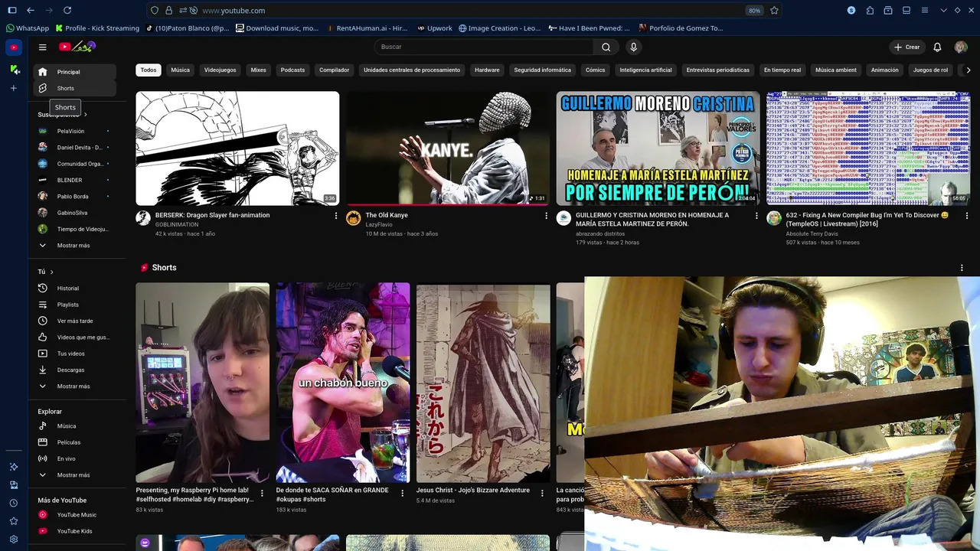Open Videos que me gustan list
This screenshot has height=551, width=980.
click(x=75, y=337)
